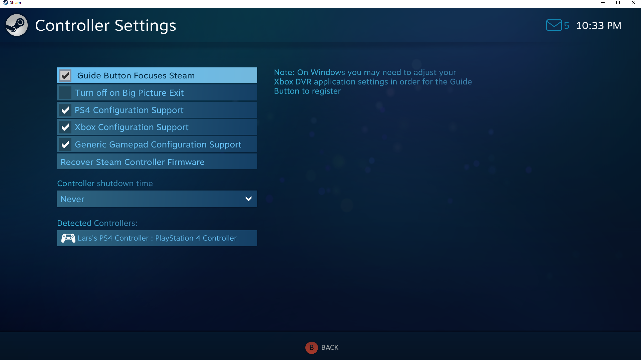Click the PS4 controller icon in detected list
Screen dimensions: 641x364
(68, 238)
